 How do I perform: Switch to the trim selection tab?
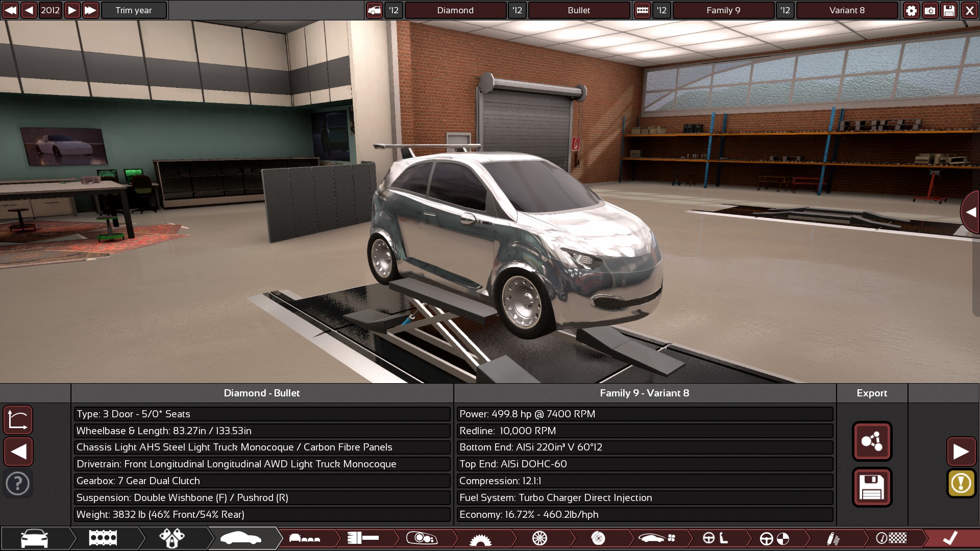coord(172,538)
